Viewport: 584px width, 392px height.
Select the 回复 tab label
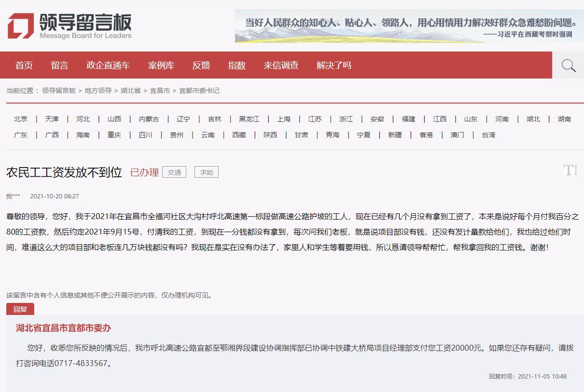pyautogui.click(x=20, y=309)
